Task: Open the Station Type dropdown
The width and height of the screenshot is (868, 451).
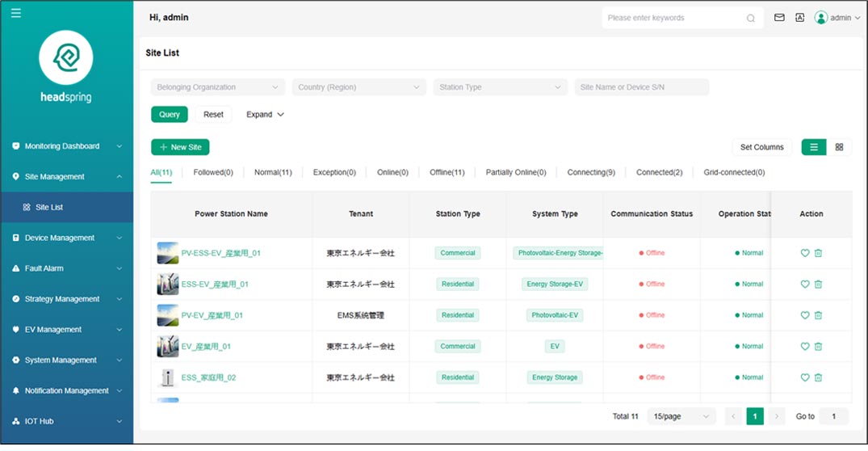Action: tap(501, 87)
